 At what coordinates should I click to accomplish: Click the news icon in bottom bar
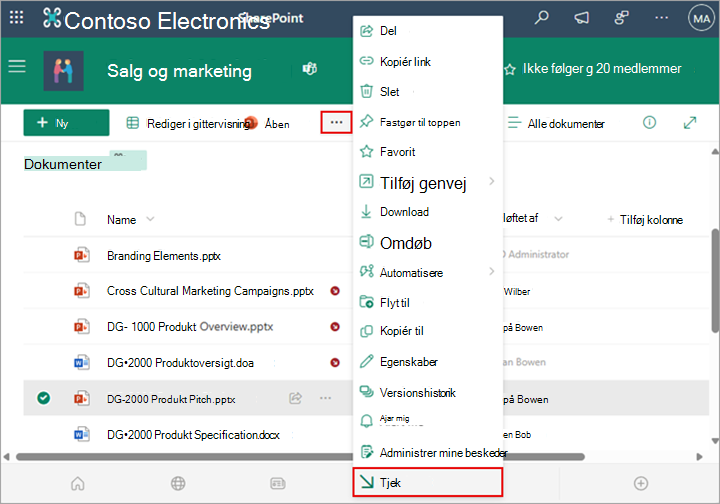point(278,483)
